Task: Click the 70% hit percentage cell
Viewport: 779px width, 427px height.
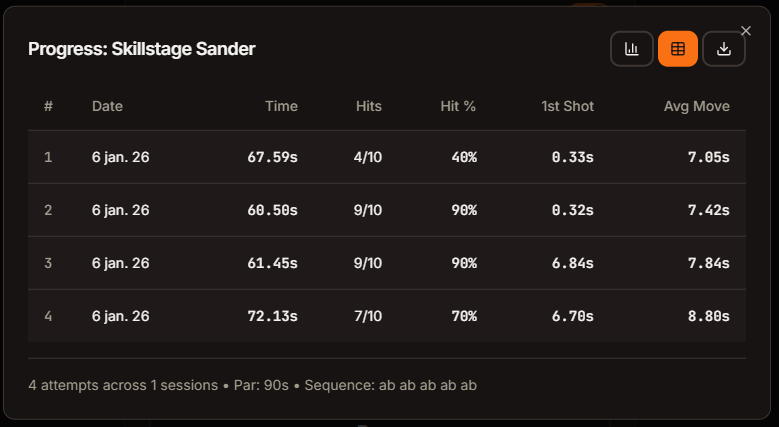Action: coord(463,316)
